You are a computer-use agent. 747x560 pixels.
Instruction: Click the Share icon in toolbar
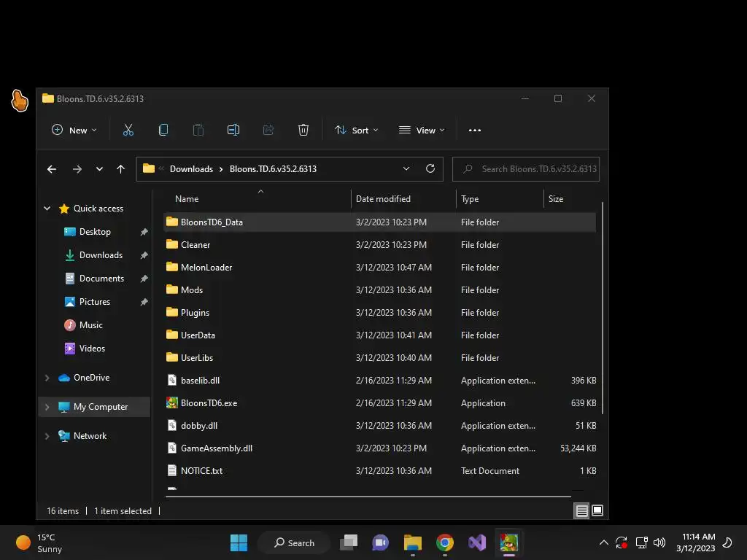[268, 130]
